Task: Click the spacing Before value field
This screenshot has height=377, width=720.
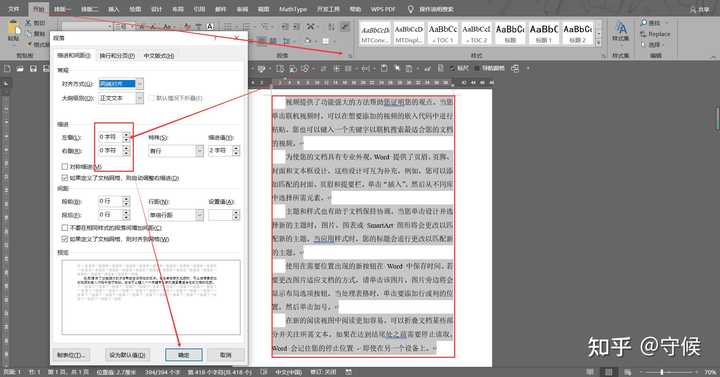Action: (x=110, y=201)
